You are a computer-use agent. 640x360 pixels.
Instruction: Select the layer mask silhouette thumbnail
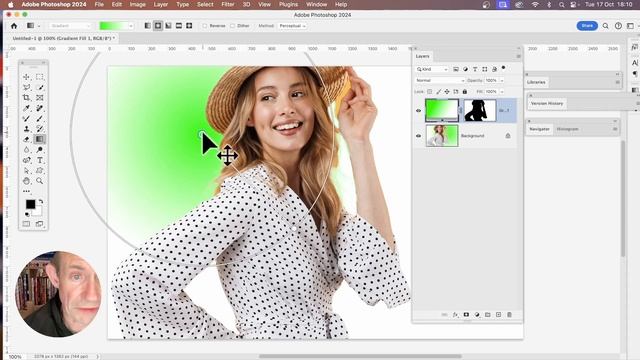click(480, 110)
